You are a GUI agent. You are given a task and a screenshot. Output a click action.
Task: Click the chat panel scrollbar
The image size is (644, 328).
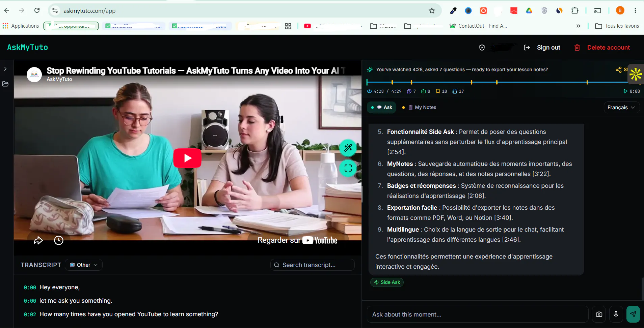(642, 289)
